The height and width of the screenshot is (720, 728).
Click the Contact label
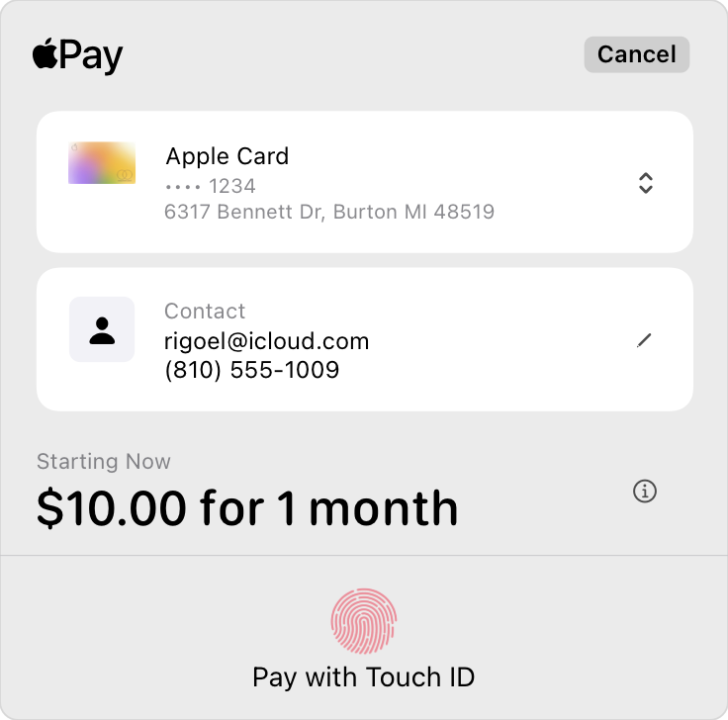[205, 311]
